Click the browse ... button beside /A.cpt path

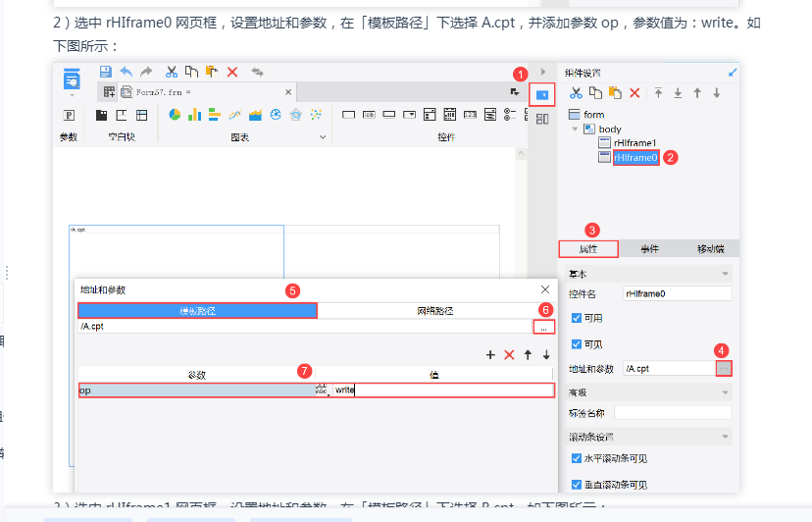coord(543,327)
